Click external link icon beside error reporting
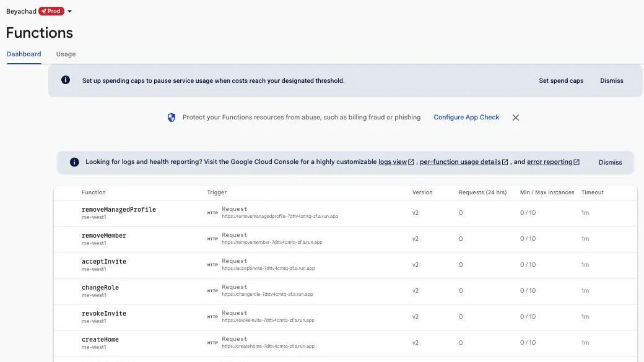This screenshot has width=644, height=362. (577, 162)
